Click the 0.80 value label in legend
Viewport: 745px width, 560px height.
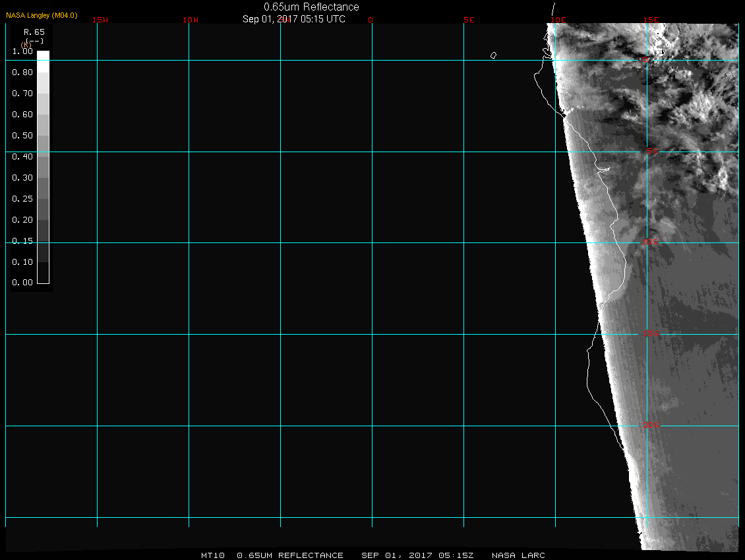coord(22,72)
